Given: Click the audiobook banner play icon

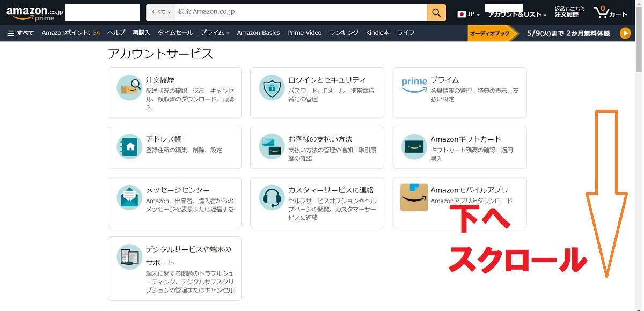Looking at the screenshot, I should (625, 33).
